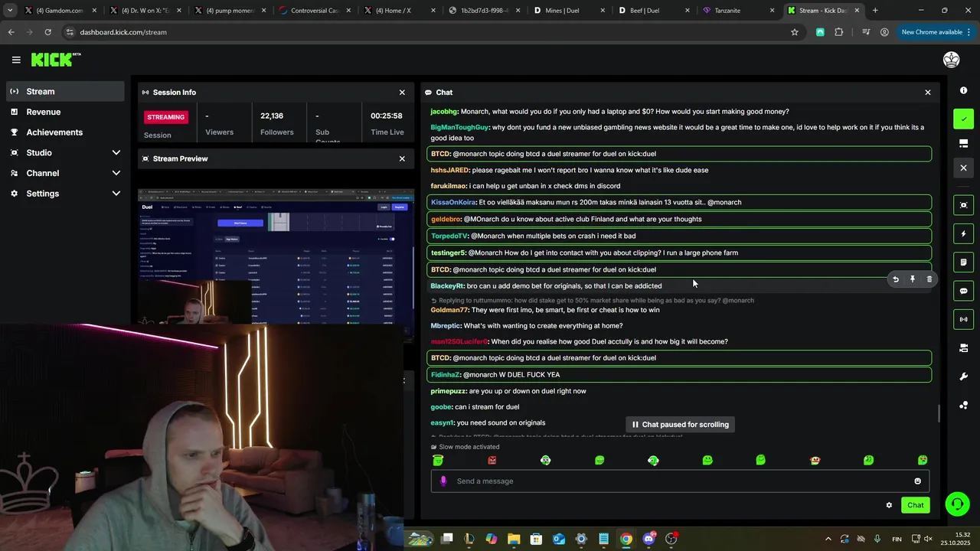Viewport: 980px width, 551px height.
Task: Click the STREAMING status badge
Action: point(166,117)
